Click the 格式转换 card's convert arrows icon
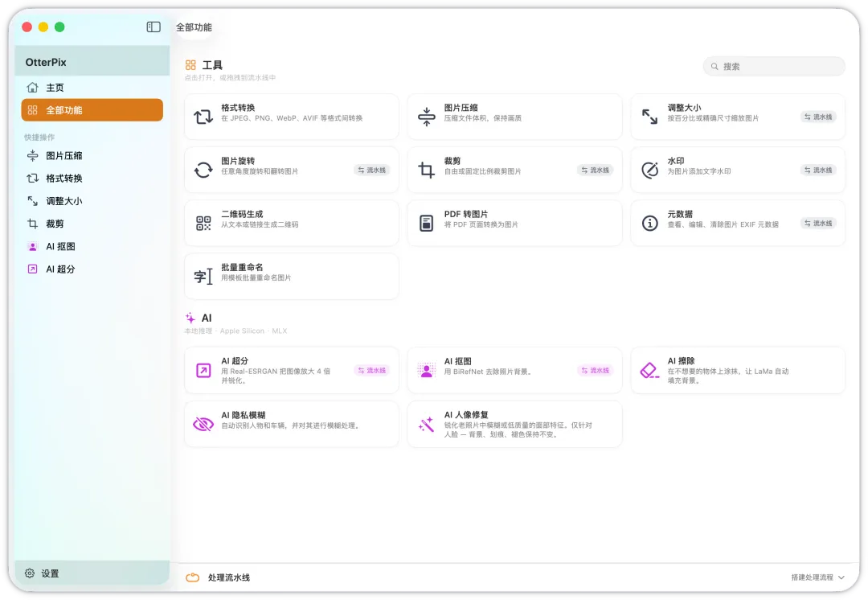This screenshot has height=600, width=868. (203, 117)
